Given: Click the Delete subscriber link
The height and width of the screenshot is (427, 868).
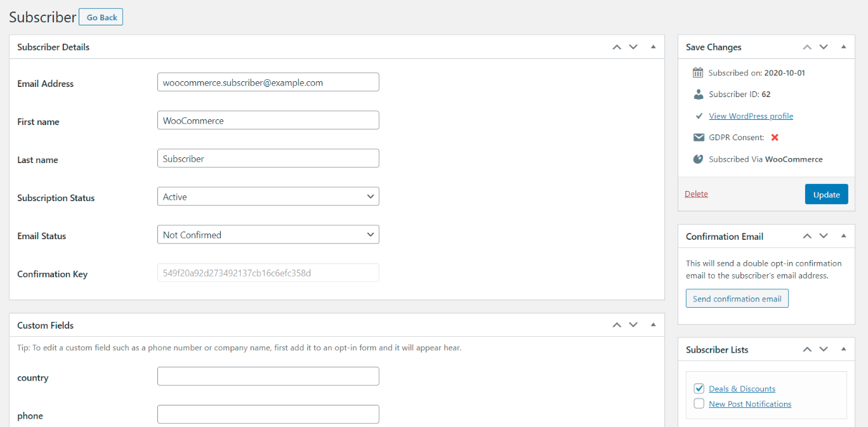Looking at the screenshot, I should pos(696,194).
